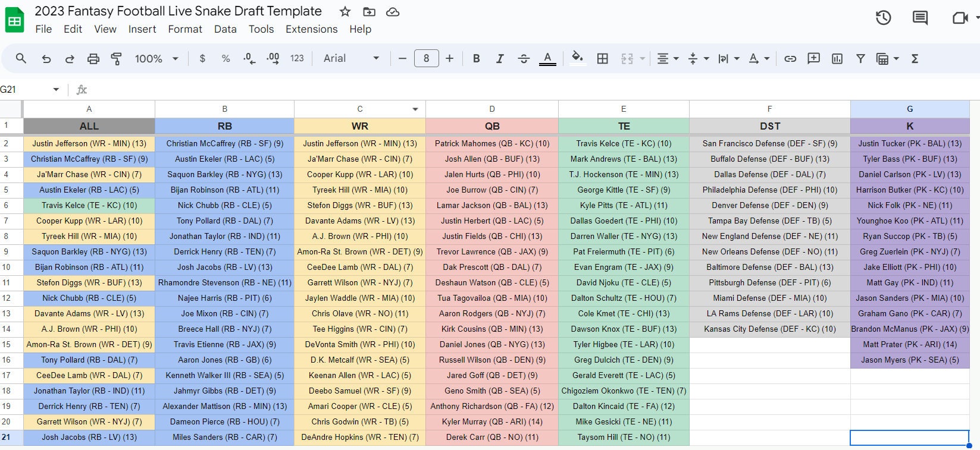
Task: Open the text color picker
Action: 547,58
